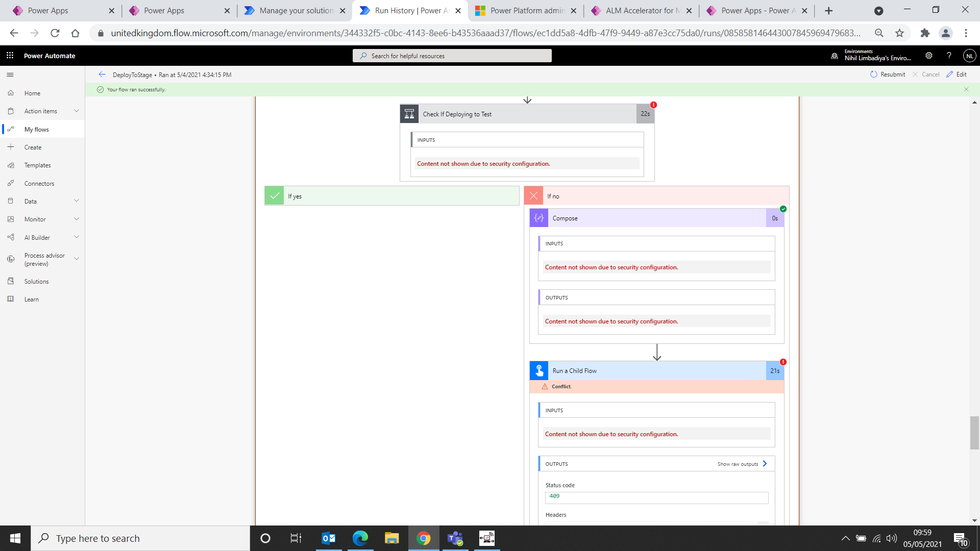Click the page vertical scrollbar thumb
Image resolution: width=980 pixels, height=551 pixels.
coord(974,433)
